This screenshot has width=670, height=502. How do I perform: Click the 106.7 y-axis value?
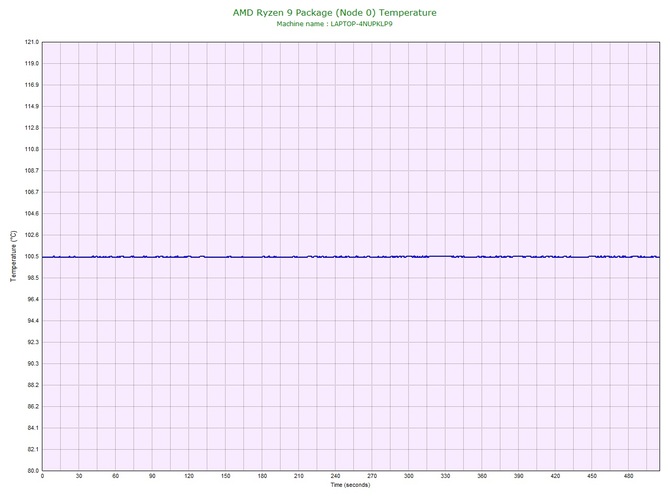tap(32, 192)
